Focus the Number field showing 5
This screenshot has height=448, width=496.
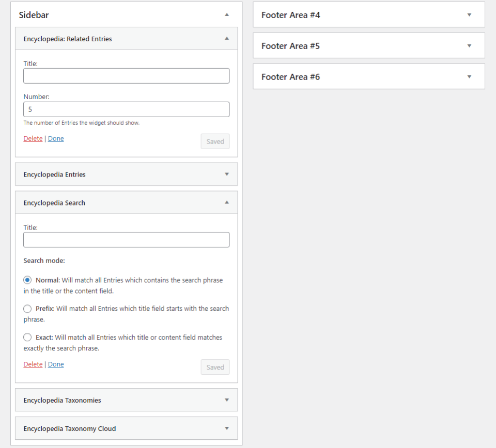(126, 109)
